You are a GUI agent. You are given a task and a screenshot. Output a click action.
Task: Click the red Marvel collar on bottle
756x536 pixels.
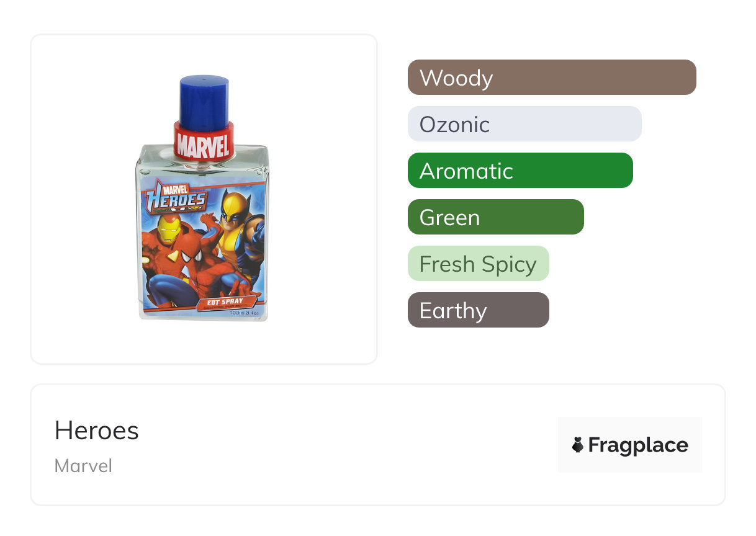click(x=204, y=142)
